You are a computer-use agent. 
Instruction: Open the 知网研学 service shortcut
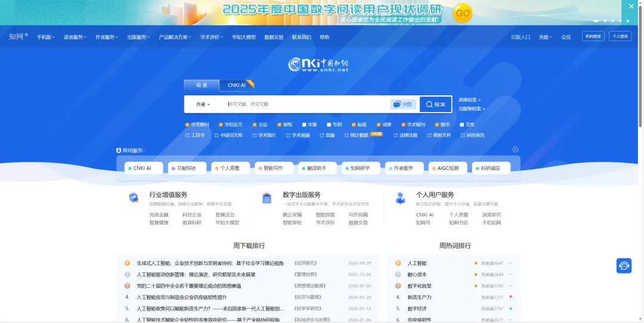coord(361,168)
